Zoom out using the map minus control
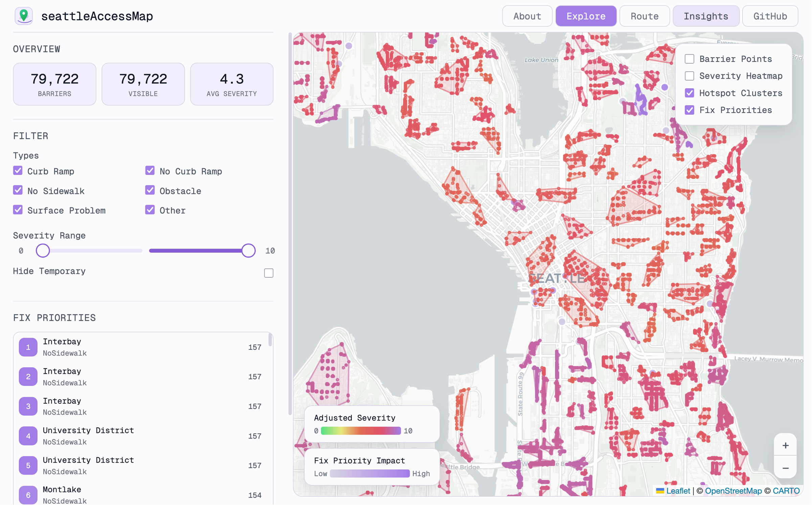The image size is (812, 505). 786,468
